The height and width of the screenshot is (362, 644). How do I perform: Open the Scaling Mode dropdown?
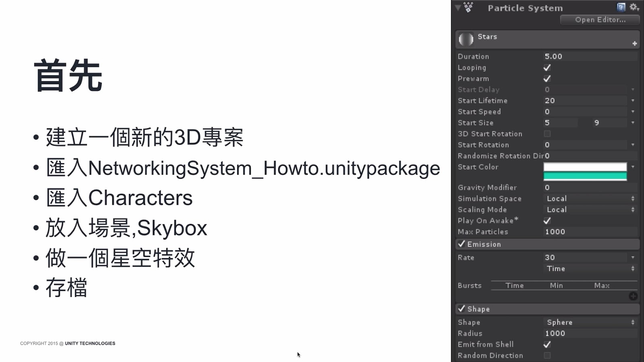(590, 210)
